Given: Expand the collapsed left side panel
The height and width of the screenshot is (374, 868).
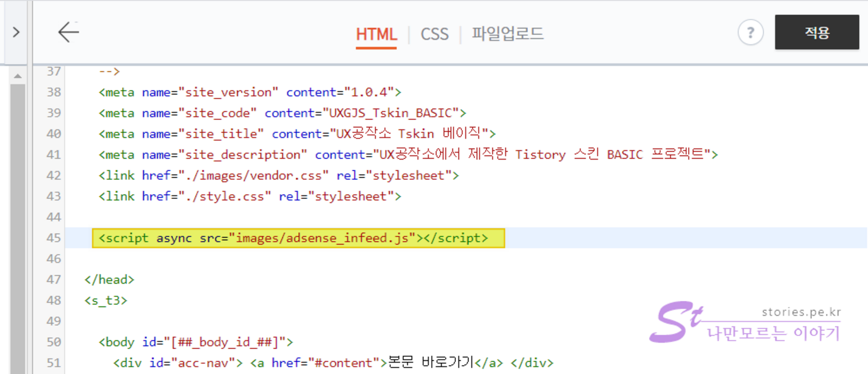Looking at the screenshot, I should point(16,32).
